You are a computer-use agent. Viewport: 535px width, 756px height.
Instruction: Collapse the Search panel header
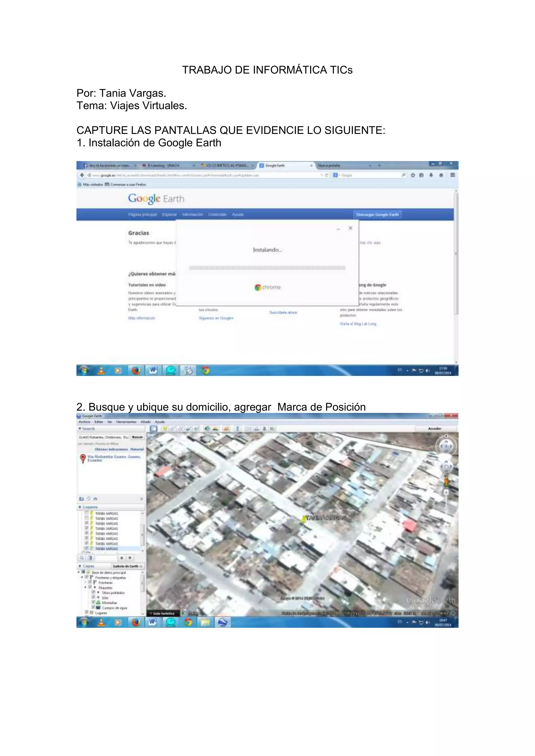point(80,428)
